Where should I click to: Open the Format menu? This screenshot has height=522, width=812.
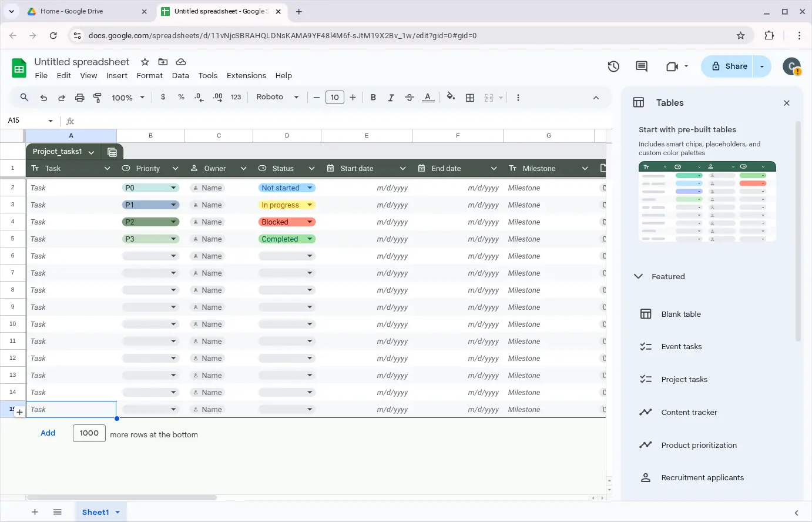point(149,75)
